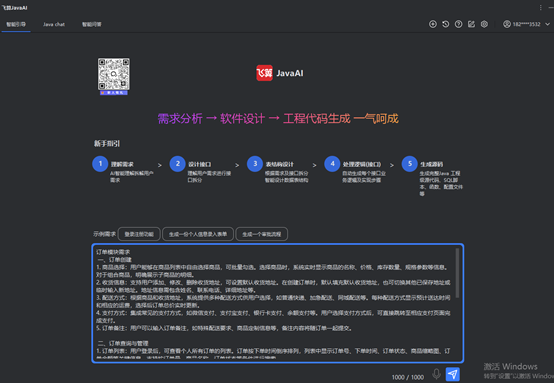Screen dimensions: 554x383
Task: Click step 2 circle 设计接口
Action: pos(177,164)
